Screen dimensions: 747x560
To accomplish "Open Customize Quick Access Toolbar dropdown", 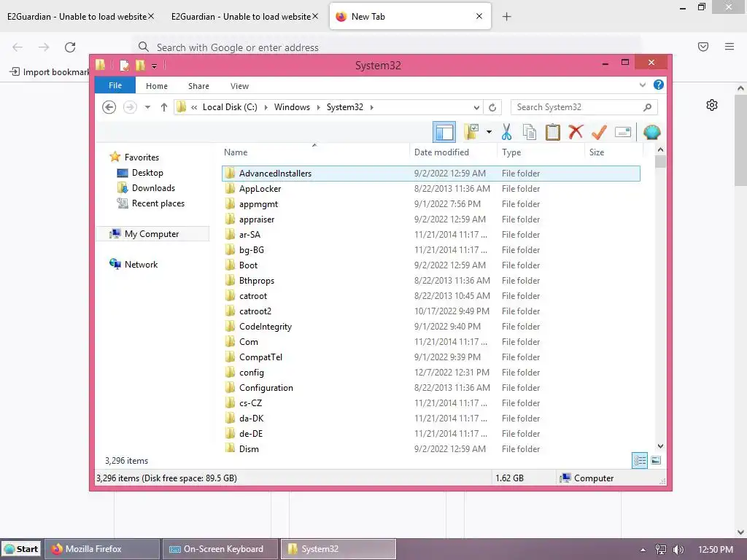I will tap(155, 66).
